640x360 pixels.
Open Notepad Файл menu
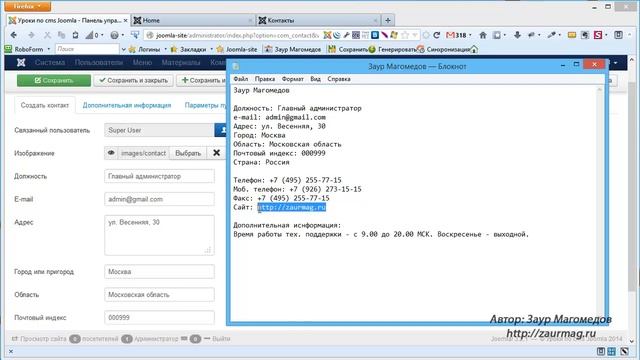coord(241,79)
